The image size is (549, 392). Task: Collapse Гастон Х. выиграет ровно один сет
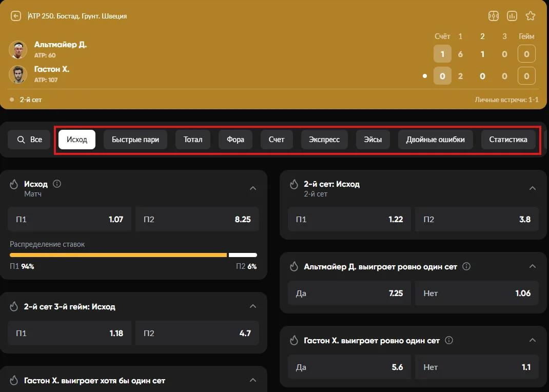click(533, 340)
